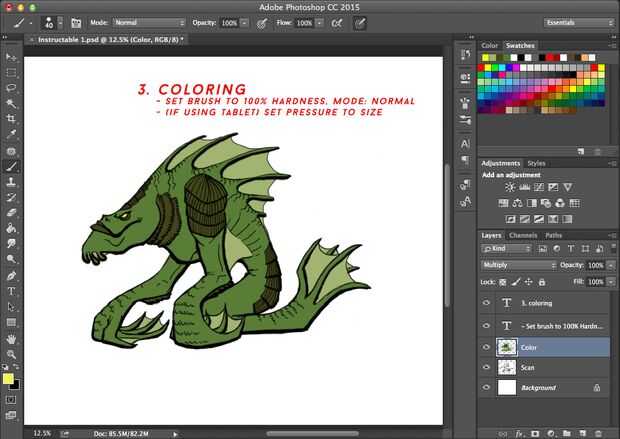This screenshot has width=620, height=439.
Task: Select the Move tool
Action: [x=12, y=58]
